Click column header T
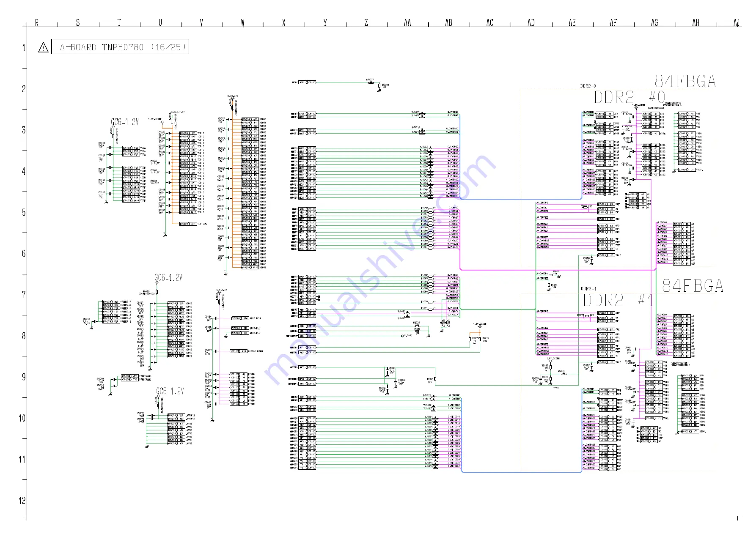 point(119,22)
